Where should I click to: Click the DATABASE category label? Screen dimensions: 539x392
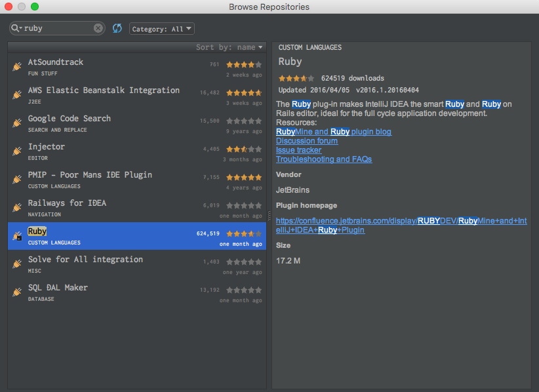(x=41, y=299)
